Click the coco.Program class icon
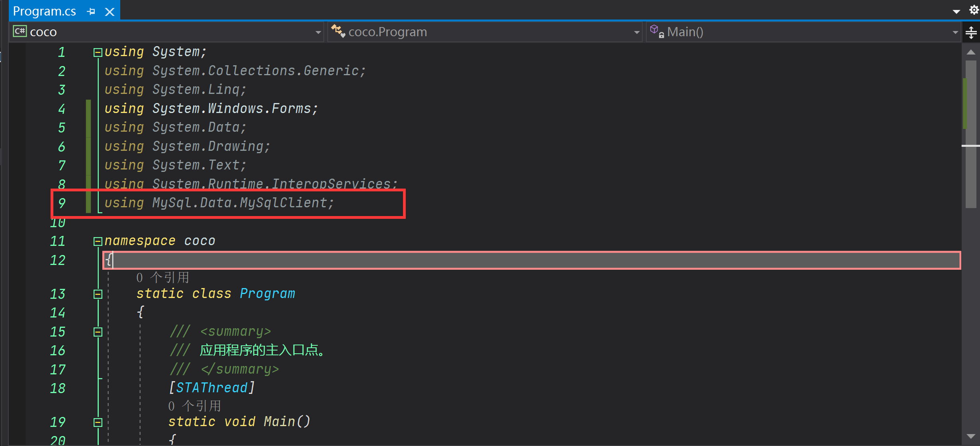980x446 pixels. (x=338, y=31)
